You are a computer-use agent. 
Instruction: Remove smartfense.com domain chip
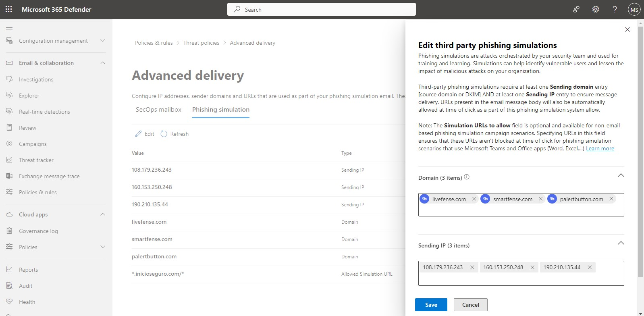pos(541,199)
